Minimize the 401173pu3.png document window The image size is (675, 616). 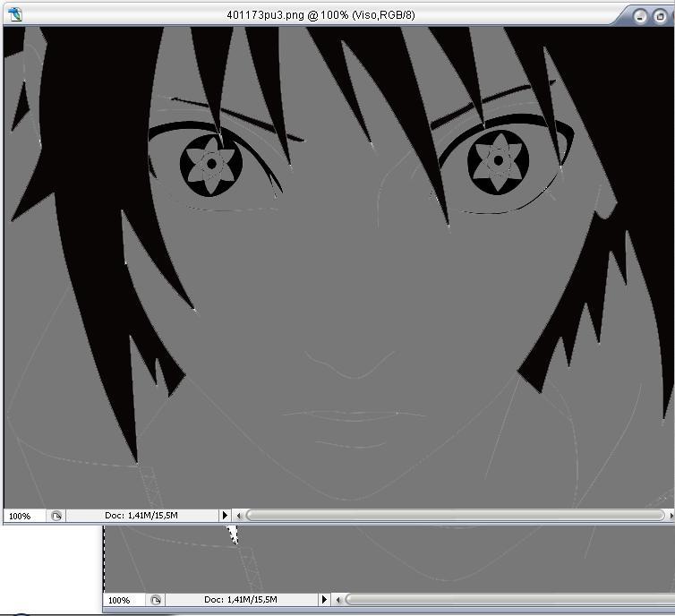pyautogui.click(x=639, y=15)
